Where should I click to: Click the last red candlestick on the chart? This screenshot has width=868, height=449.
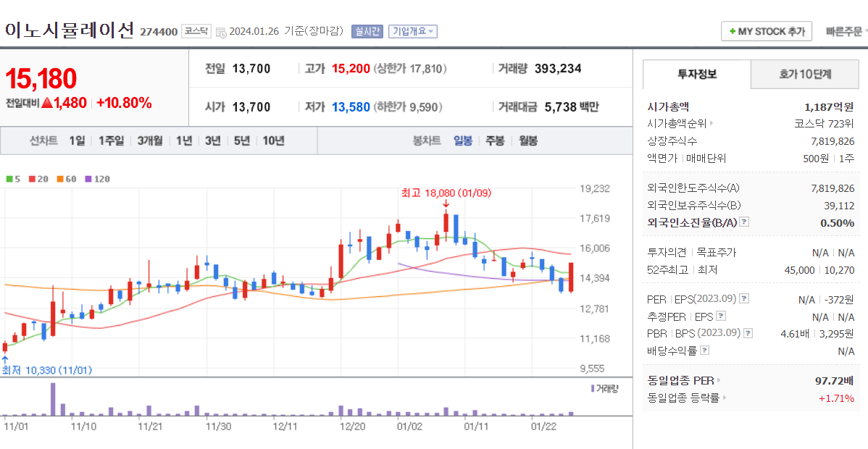[571, 277]
